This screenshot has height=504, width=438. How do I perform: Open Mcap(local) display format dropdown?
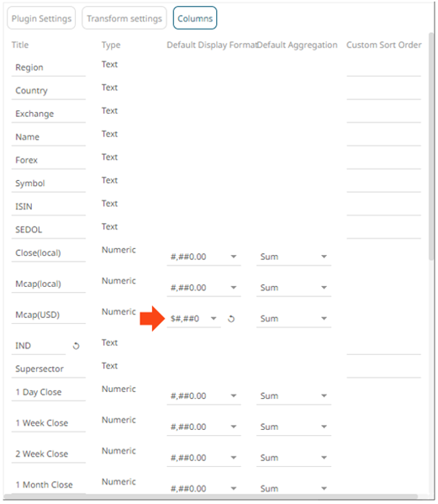click(x=203, y=288)
